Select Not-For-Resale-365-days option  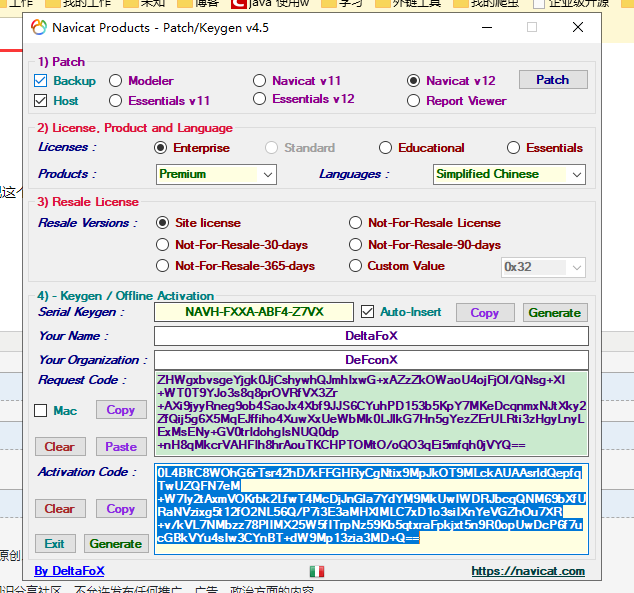coord(163,266)
